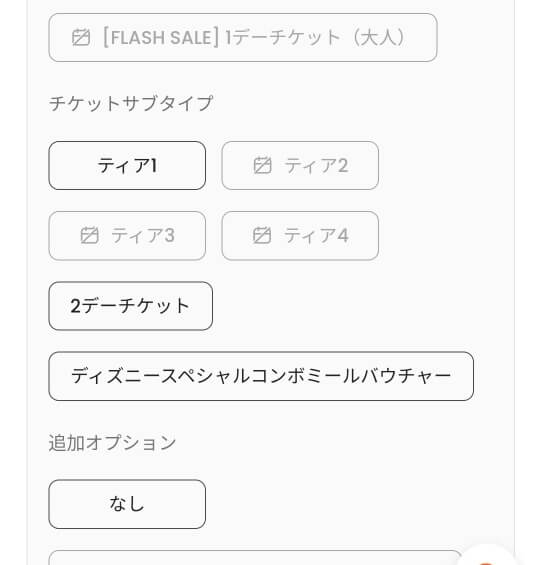Screen dimensions: 540x565
Task: Click the crossed calendar icon on ティア3
Action: [x=89, y=235]
